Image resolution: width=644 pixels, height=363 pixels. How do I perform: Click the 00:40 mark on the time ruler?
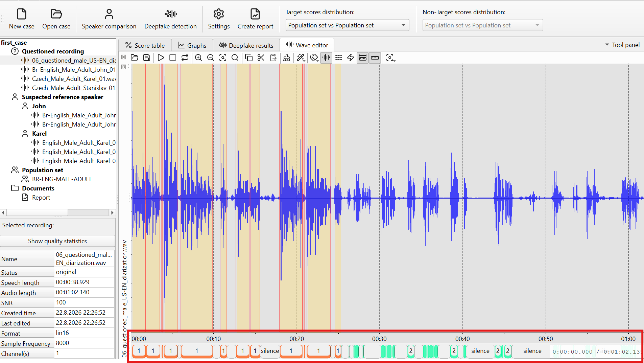point(462,339)
